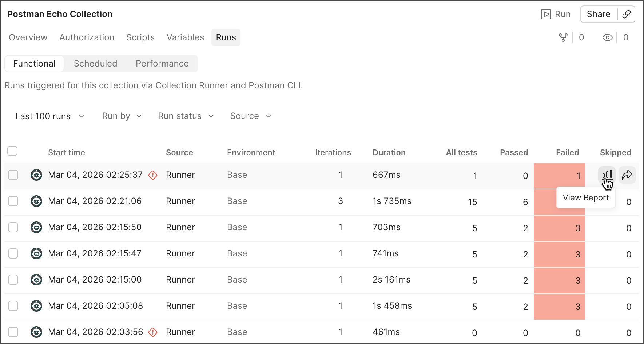Click the warning icon beside the 02:03:56 run

click(153, 332)
